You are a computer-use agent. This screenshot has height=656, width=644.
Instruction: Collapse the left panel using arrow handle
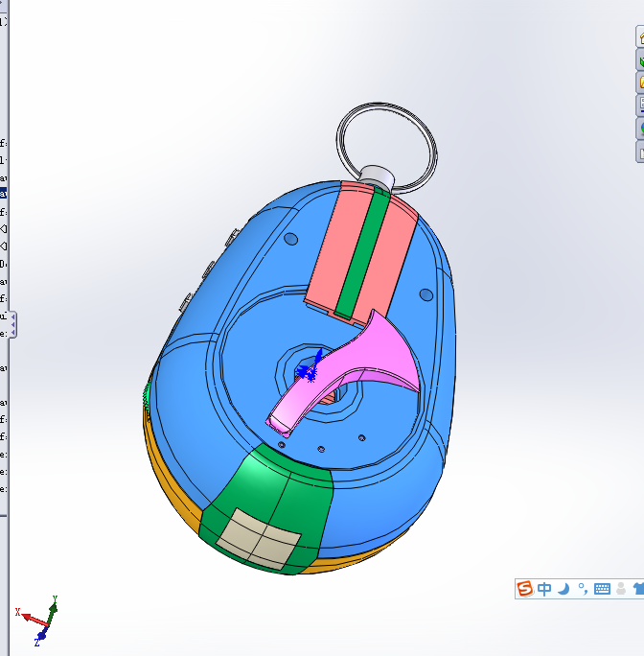13,324
